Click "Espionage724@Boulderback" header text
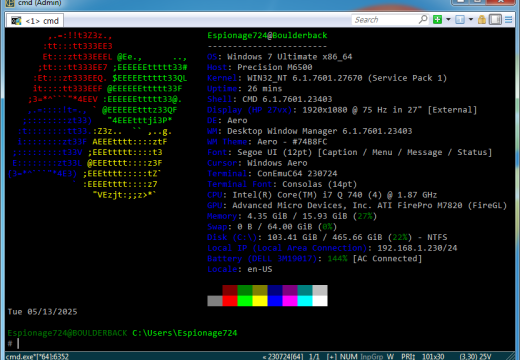The width and height of the screenshot is (520, 360). pyautogui.click(x=267, y=35)
